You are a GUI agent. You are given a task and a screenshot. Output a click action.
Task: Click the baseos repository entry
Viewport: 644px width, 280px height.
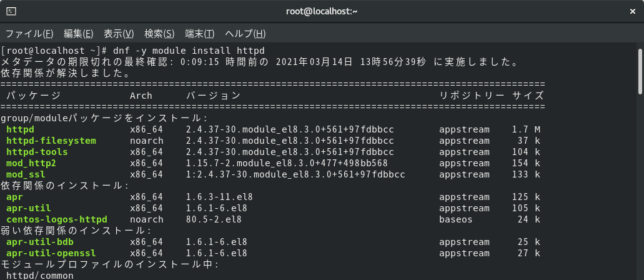click(455, 219)
